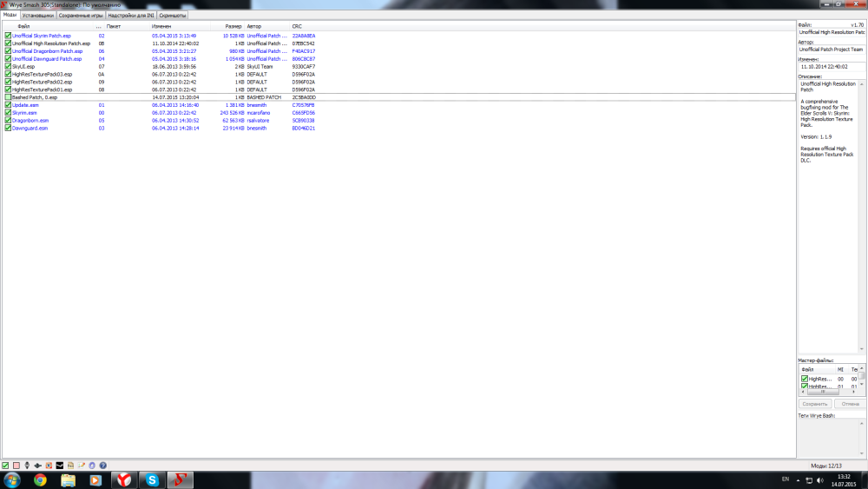This screenshot has height=489, width=868.
Task: Sort the mod list by Пакет column
Action: coord(128,26)
